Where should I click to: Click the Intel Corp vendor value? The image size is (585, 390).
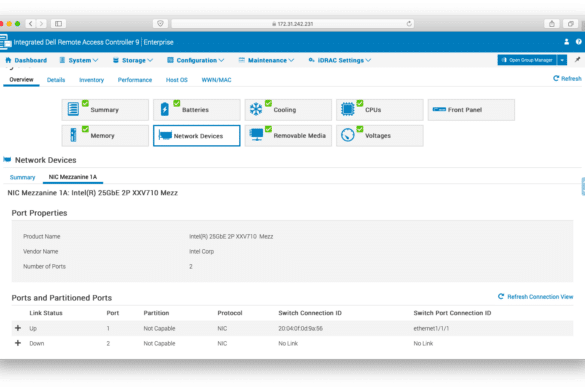(201, 252)
